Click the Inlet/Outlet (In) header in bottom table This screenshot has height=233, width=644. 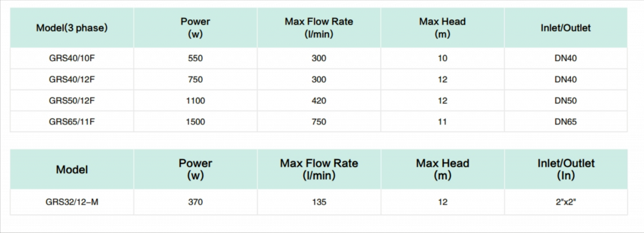coord(566,169)
